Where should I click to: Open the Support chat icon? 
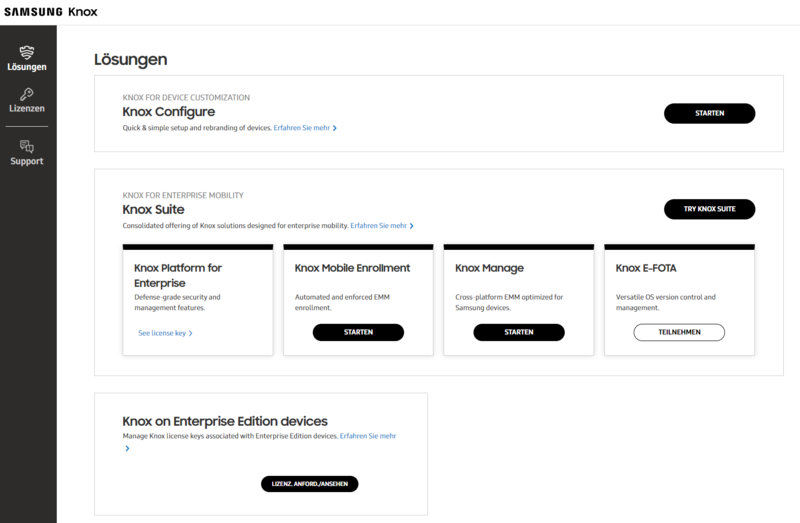coord(27,146)
